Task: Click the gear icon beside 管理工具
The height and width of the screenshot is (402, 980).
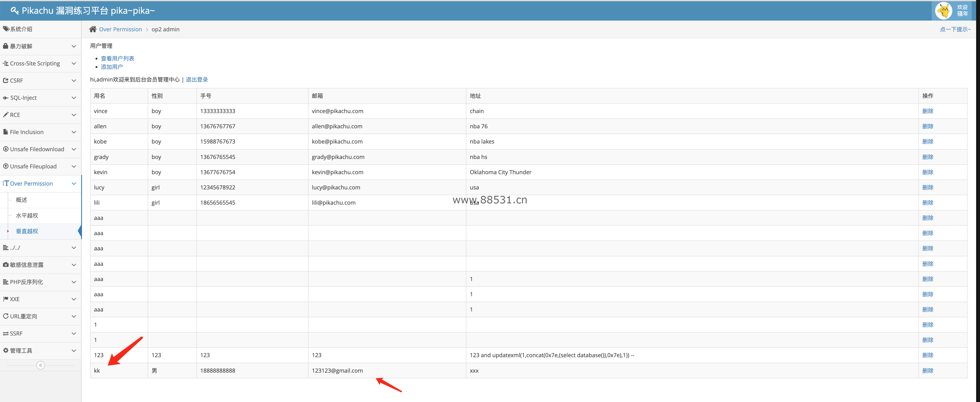Action: (x=6, y=351)
